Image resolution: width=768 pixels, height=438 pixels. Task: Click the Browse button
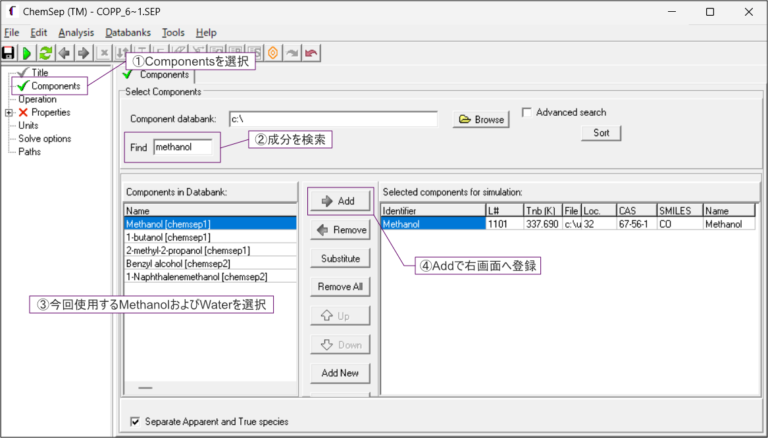(x=481, y=120)
